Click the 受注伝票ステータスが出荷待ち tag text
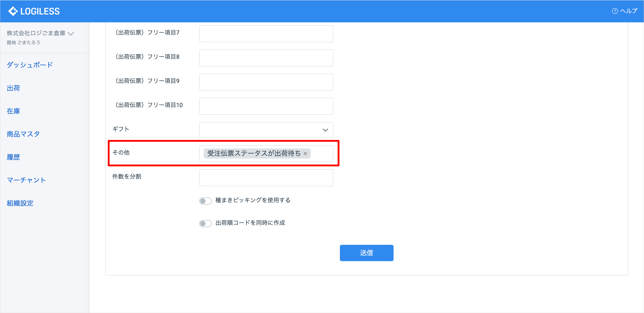 254,153
